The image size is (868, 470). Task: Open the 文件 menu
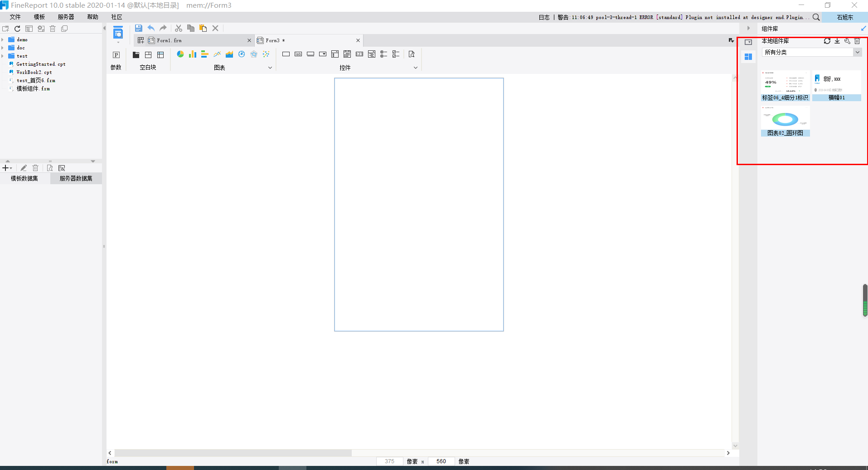(15, 17)
